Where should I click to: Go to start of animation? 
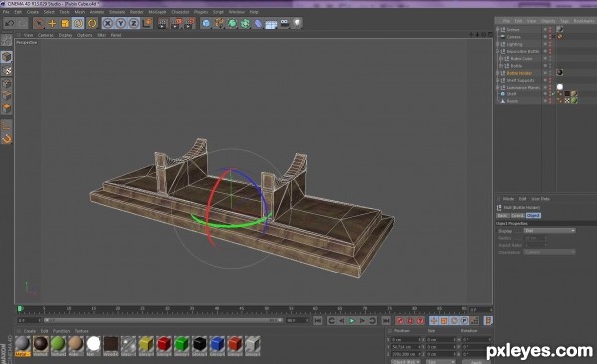tap(318, 321)
